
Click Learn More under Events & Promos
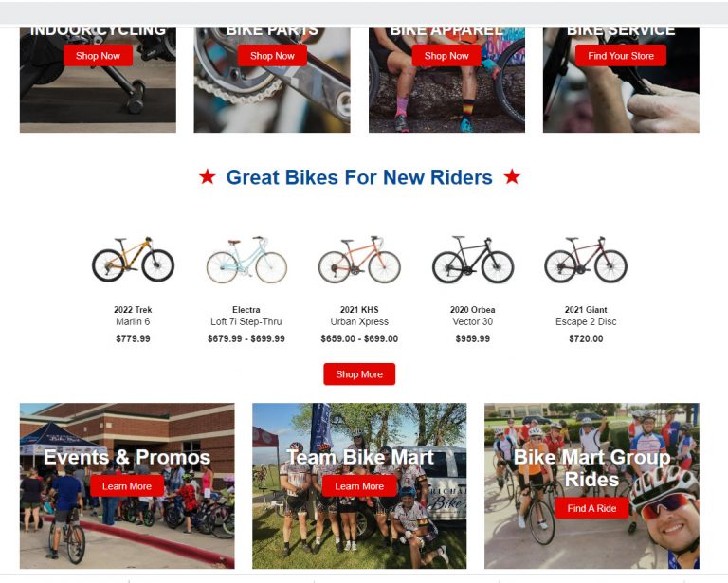pyautogui.click(x=127, y=486)
